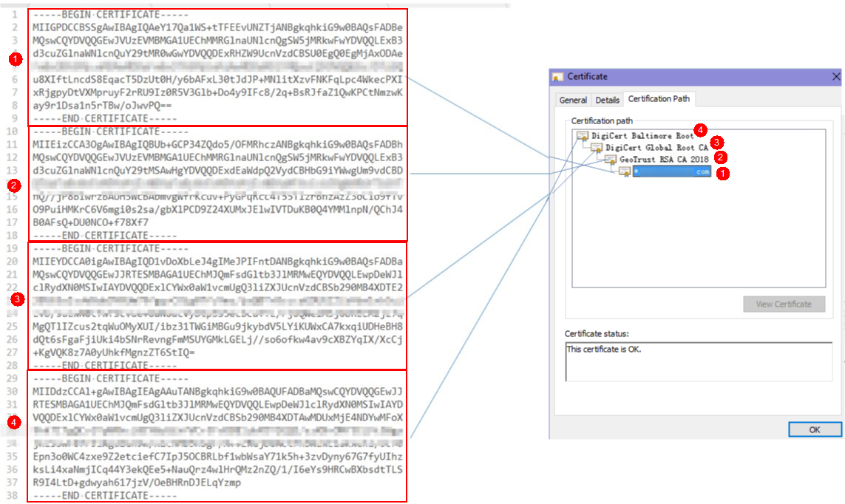Screen dimensions: 845x504
Task: Click the text ay9r1Dsa1n5rTBw/oJwvPQ== on line 8
Action: [x=103, y=106]
